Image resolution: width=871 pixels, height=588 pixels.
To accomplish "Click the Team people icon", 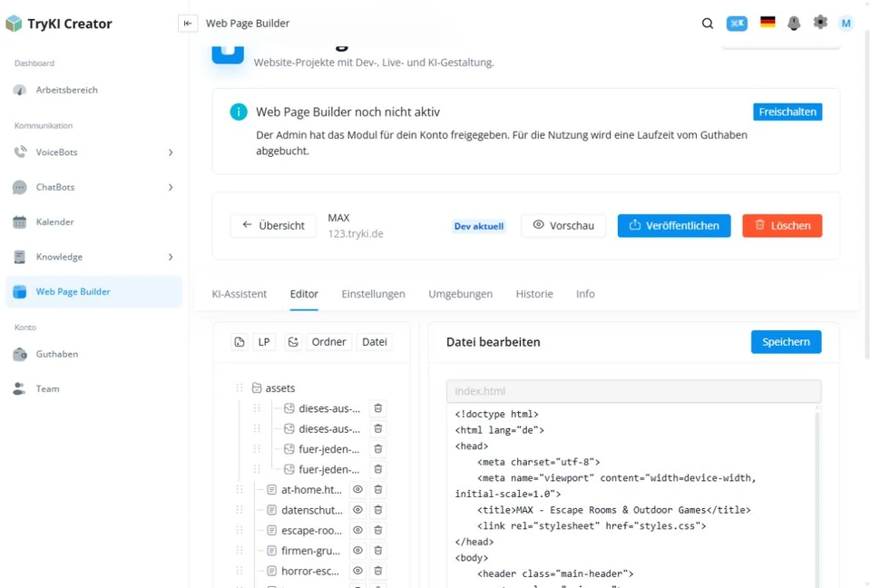I will click(19, 388).
